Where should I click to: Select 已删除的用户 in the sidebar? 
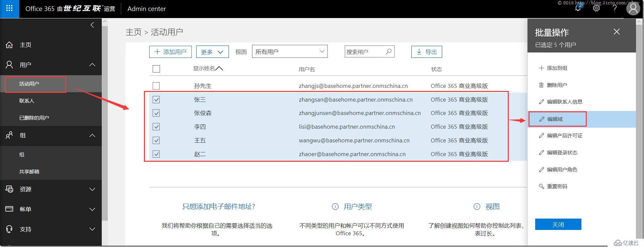[51, 118]
